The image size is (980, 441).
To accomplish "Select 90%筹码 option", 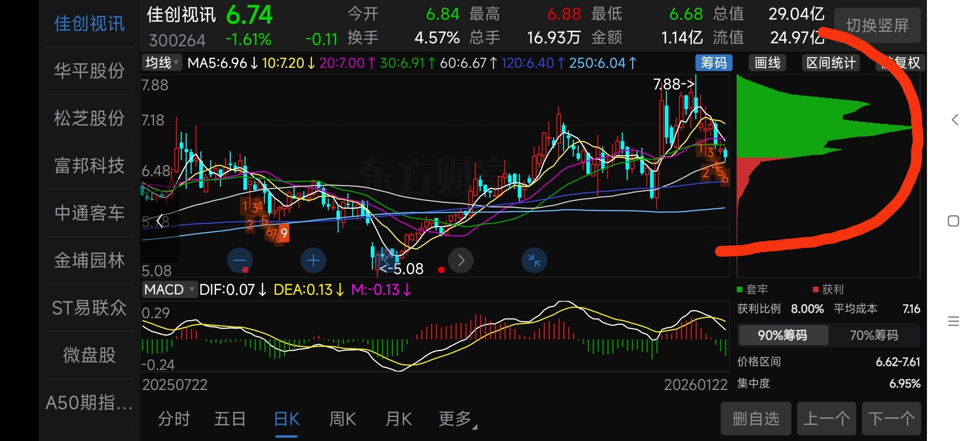I will pos(782,335).
